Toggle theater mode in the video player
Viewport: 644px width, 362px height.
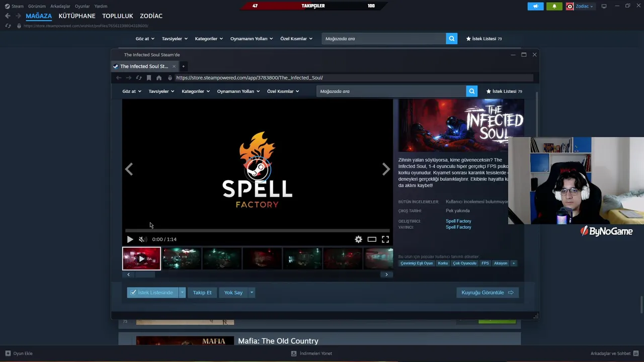click(372, 239)
